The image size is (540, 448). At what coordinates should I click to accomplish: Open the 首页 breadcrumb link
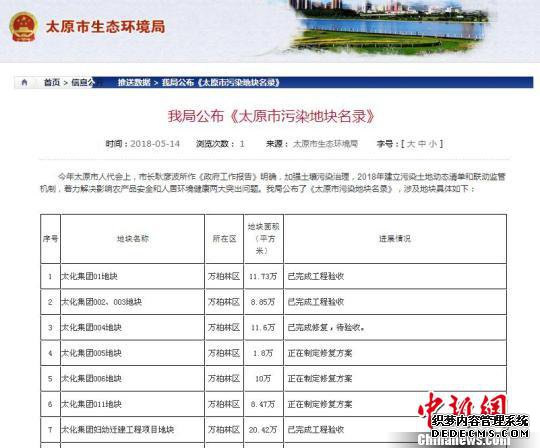tap(52, 82)
